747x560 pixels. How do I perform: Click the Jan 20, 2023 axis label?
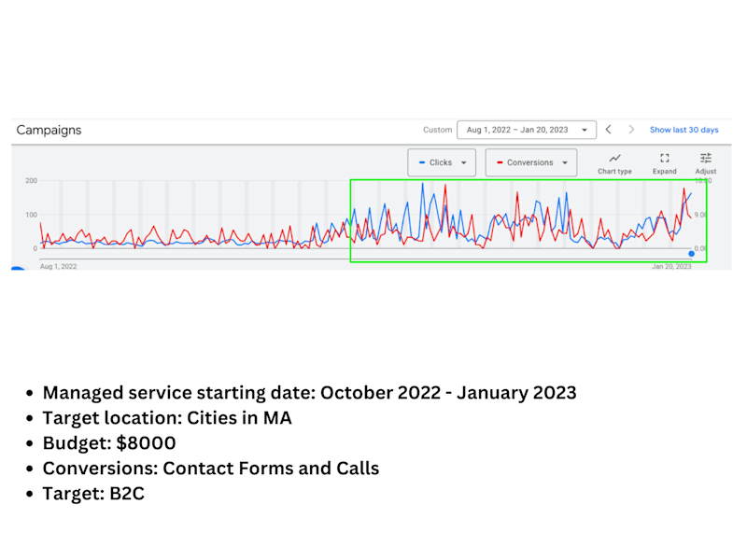671,266
